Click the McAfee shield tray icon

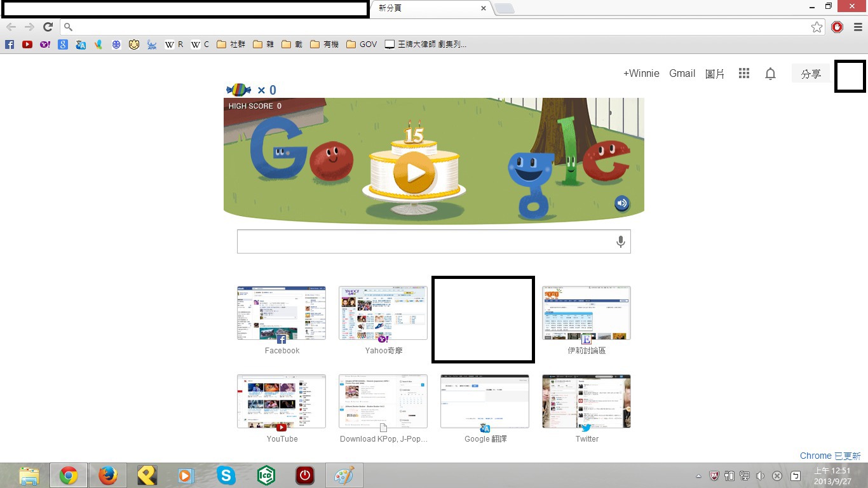tap(714, 475)
